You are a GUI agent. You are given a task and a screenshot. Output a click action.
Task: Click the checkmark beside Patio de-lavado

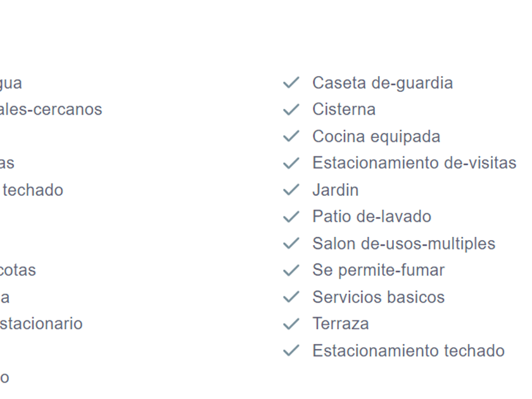[291, 217]
